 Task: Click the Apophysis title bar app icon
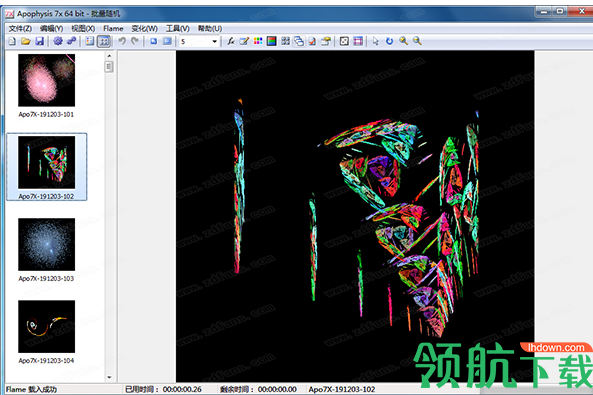[10, 14]
